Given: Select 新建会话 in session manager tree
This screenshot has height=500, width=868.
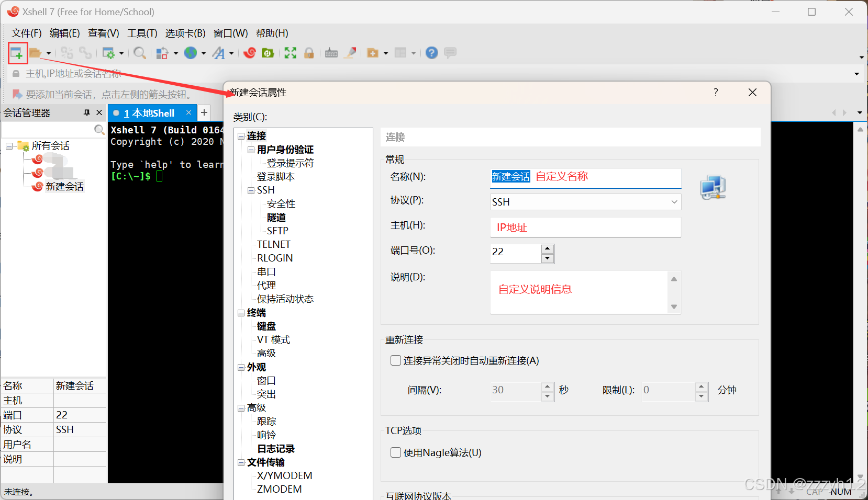Looking at the screenshot, I should pyautogui.click(x=64, y=187).
